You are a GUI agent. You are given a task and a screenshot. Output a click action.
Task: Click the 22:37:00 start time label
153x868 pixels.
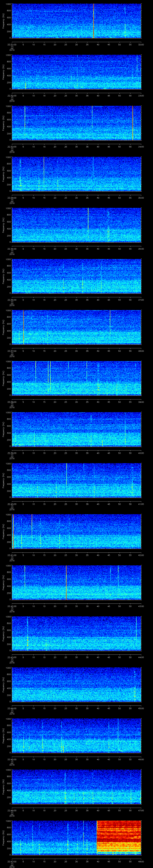pyautogui.click(x=12, y=351)
